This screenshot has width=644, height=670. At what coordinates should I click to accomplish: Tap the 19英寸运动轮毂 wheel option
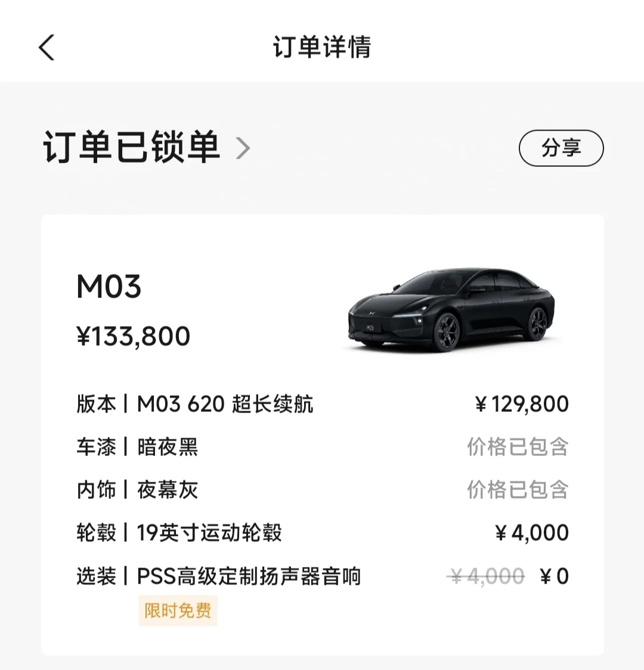[209, 533]
